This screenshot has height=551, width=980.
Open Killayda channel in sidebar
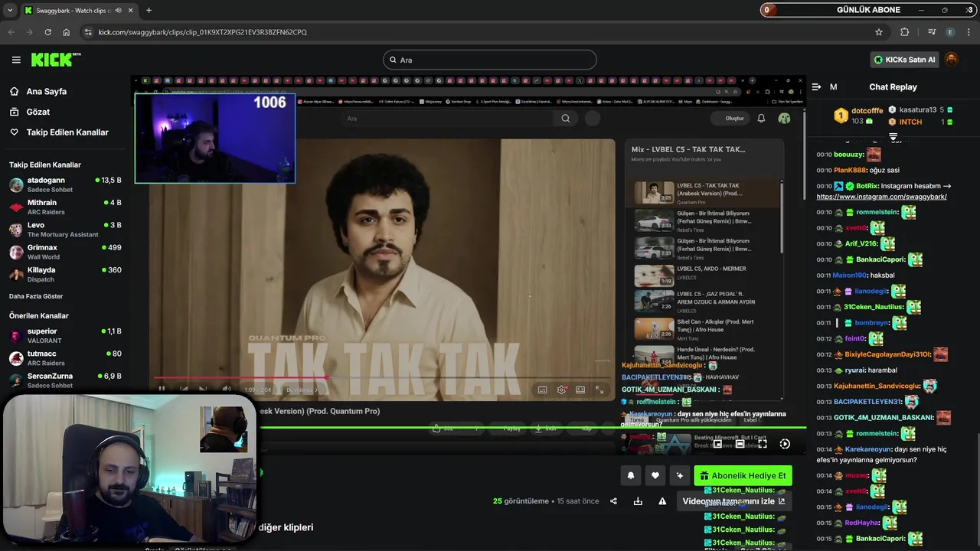coord(65,274)
